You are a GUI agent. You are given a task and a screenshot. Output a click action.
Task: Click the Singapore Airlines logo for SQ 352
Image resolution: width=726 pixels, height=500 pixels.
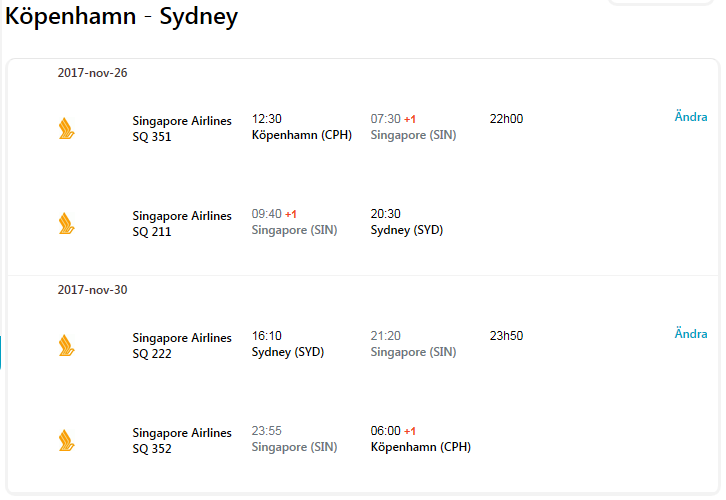pyautogui.click(x=67, y=440)
